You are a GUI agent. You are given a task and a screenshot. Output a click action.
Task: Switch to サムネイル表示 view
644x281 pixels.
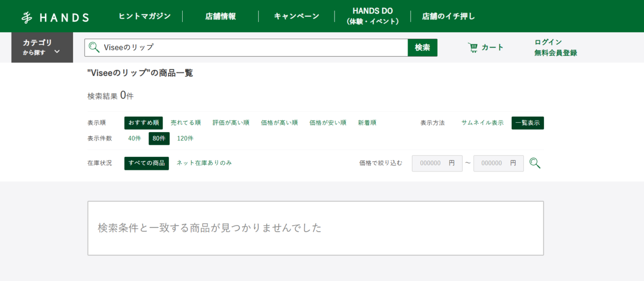tap(482, 123)
